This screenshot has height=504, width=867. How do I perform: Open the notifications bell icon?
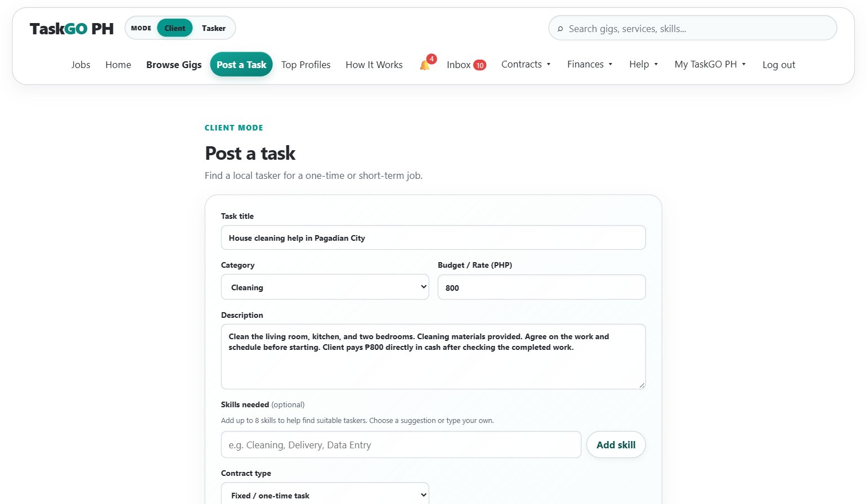425,65
